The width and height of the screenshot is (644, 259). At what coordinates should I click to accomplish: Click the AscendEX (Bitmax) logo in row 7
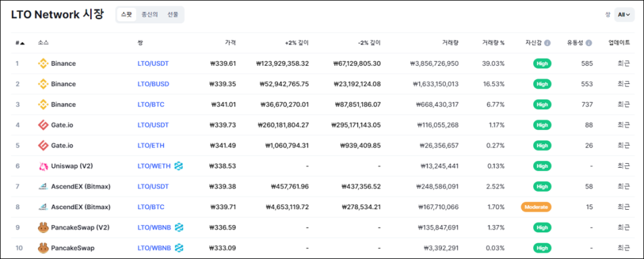[x=43, y=186]
